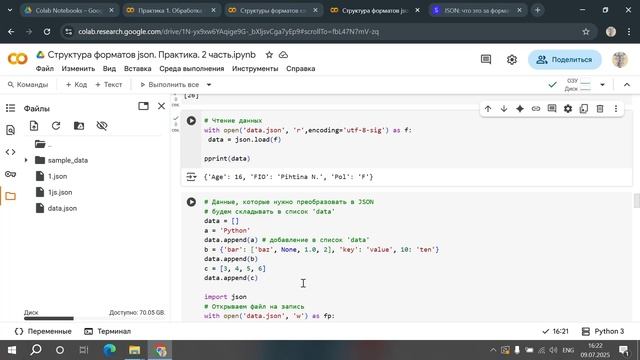The image size is (640, 360).
Task: Select the data.json file
Action: pos(62,208)
